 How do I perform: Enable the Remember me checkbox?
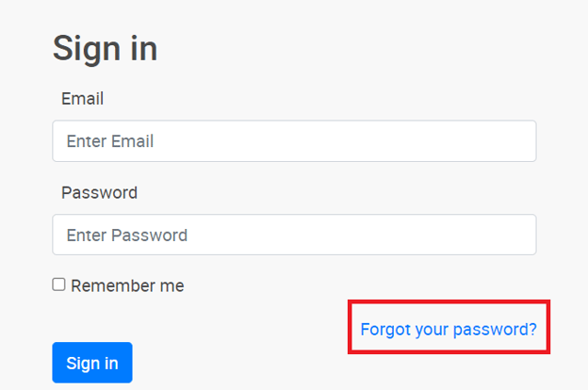click(58, 284)
